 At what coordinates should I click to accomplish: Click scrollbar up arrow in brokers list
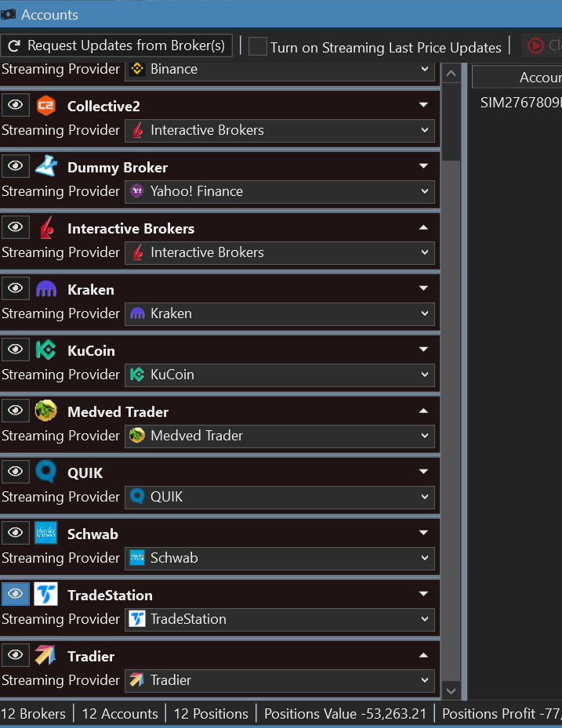point(451,74)
